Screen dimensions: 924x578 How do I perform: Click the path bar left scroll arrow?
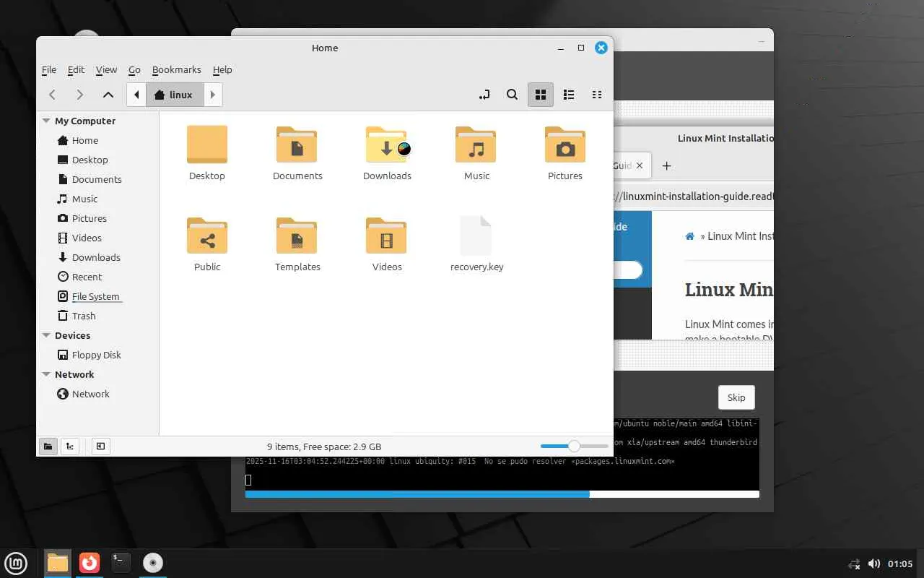pos(136,95)
